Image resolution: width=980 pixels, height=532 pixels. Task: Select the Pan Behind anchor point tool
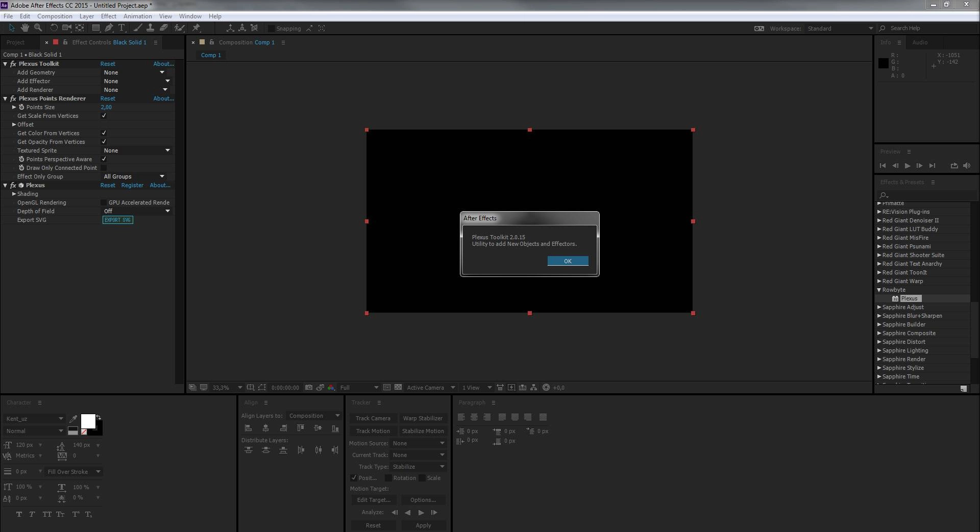click(x=80, y=28)
